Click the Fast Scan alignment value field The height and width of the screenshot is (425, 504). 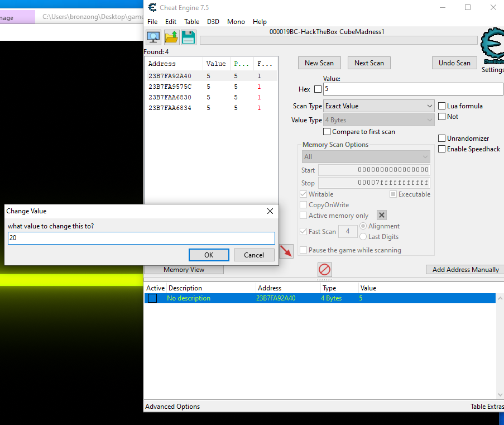tap(348, 231)
